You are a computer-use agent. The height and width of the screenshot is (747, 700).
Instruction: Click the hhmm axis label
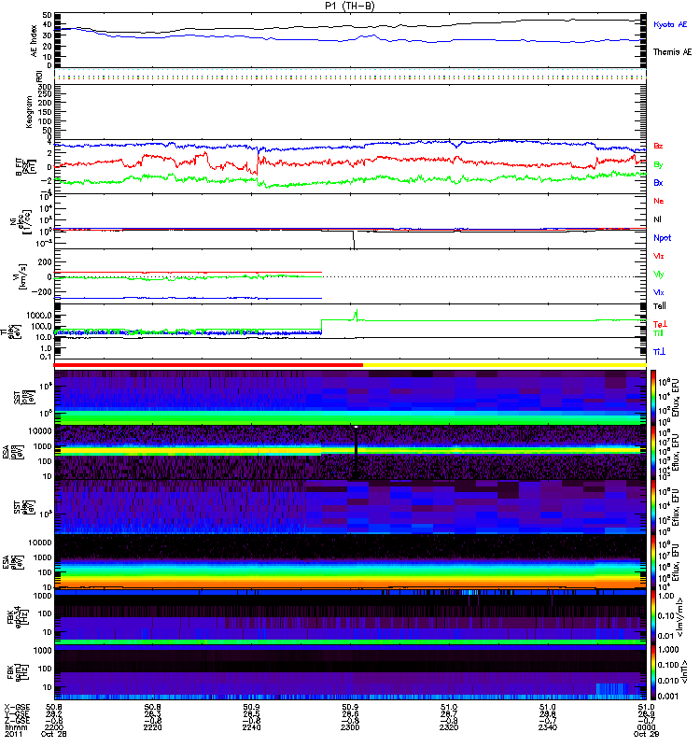pos(16,727)
